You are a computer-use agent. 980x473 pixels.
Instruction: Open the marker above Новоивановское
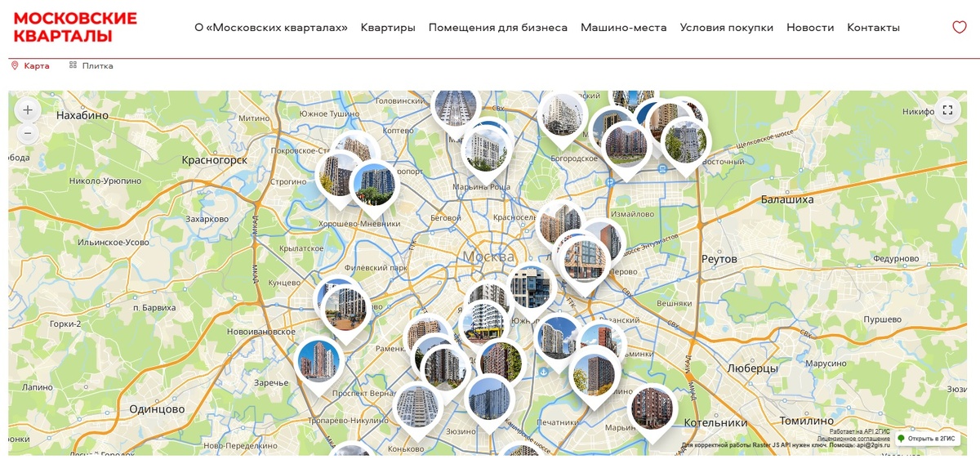point(346,312)
